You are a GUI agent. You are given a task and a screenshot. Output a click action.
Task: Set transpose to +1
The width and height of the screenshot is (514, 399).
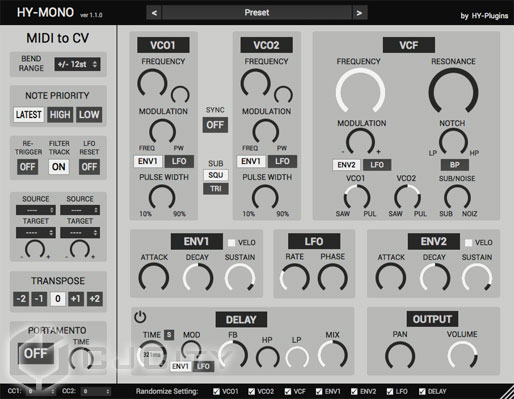tap(76, 299)
